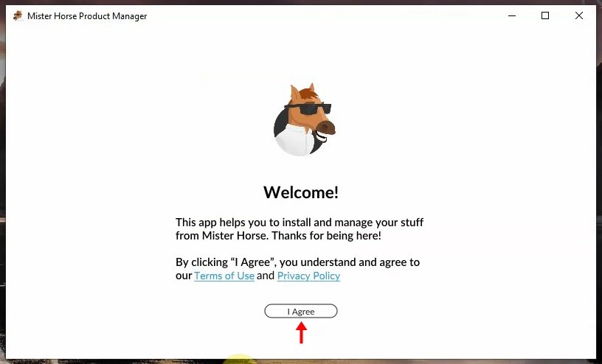The width and height of the screenshot is (602, 364).
Task: Click the Welcome! heading
Action: pos(301,192)
